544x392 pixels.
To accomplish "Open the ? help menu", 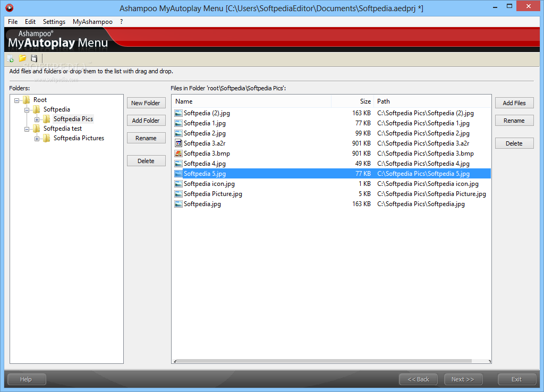I will click(122, 21).
